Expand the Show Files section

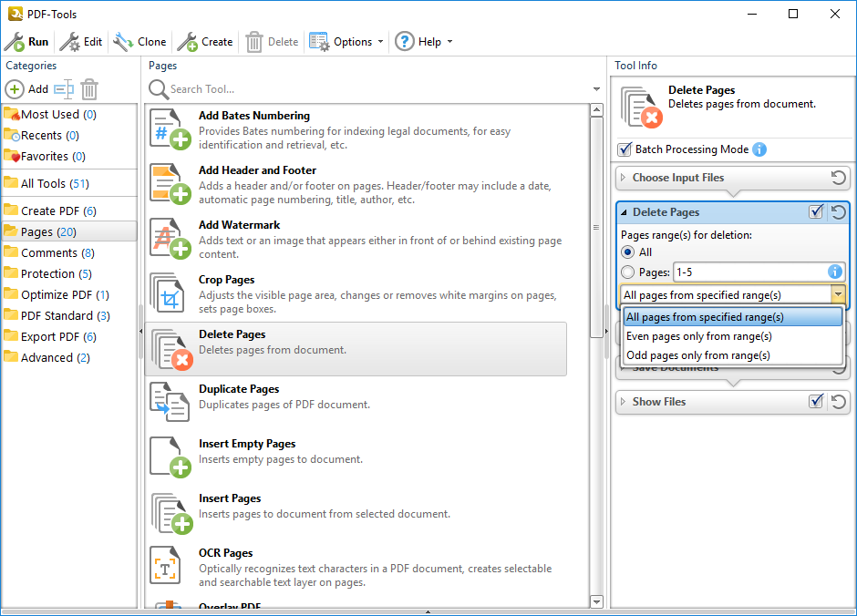pyautogui.click(x=625, y=402)
